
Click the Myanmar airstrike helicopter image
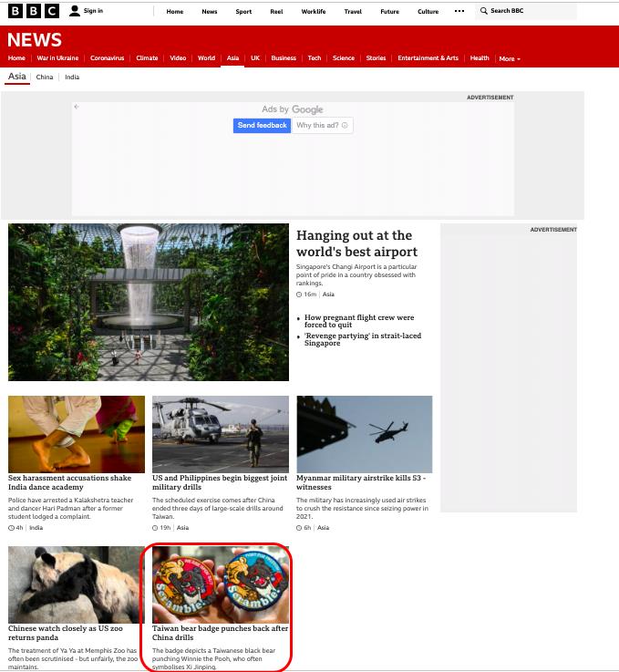pyautogui.click(x=364, y=433)
